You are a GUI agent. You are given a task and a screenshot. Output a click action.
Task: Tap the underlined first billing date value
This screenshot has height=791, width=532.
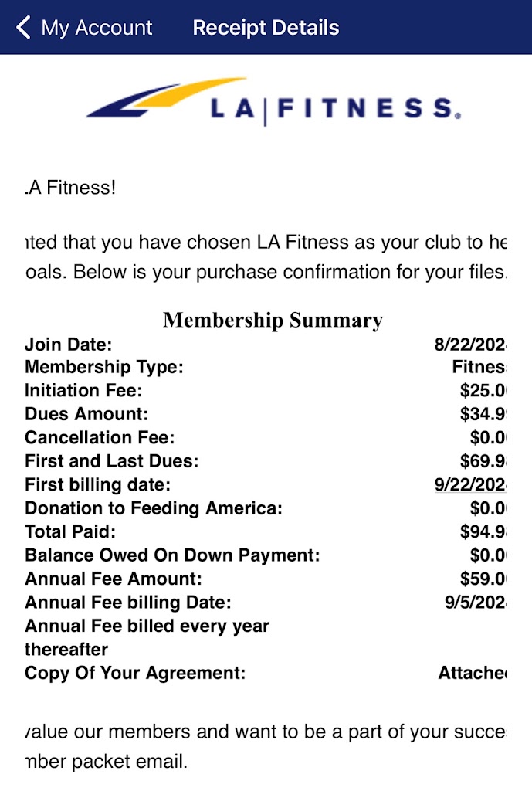pyautogui.click(x=471, y=485)
